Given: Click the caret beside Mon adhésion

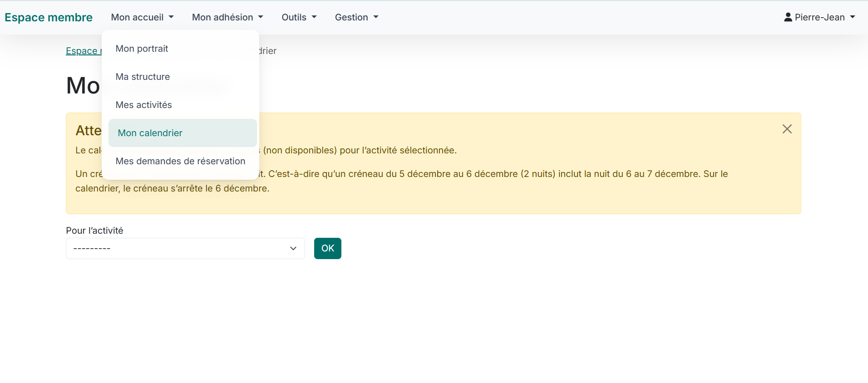Looking at the screenshot, I should tap(261, 17).
